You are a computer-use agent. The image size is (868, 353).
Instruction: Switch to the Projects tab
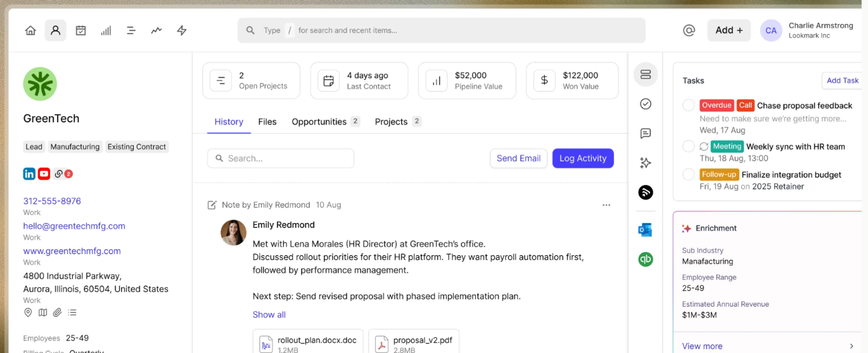(398, 122)
